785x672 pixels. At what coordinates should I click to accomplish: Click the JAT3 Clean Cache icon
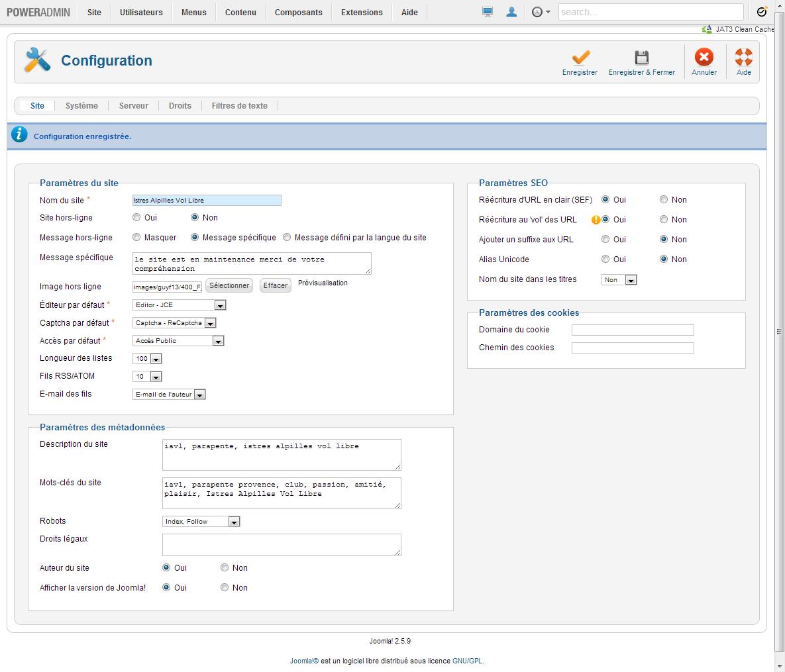pyautogui.click(x=707, y=29)
